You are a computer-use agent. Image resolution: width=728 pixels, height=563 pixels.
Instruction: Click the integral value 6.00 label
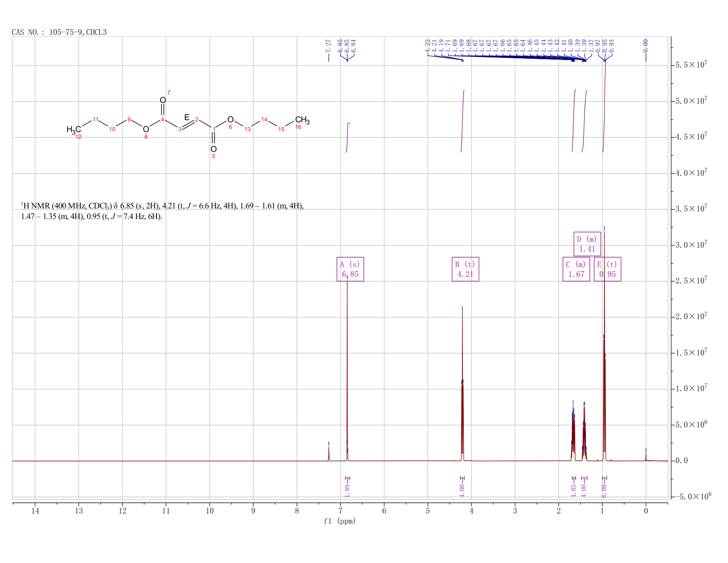coord(604,491)
